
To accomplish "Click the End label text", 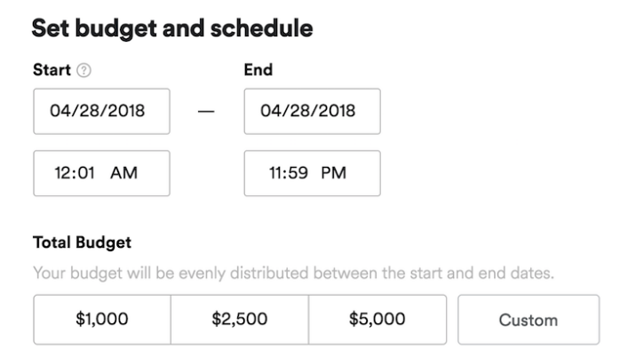I will [258, 70].
